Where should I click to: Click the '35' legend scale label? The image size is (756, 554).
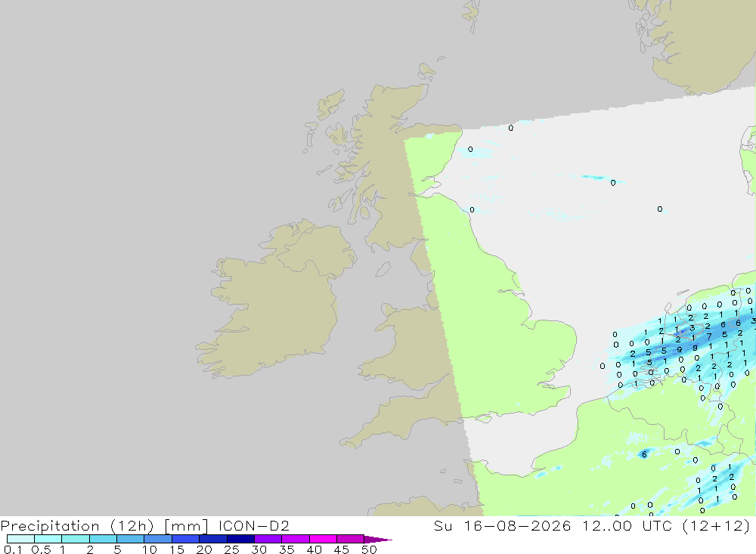(287, 549)
